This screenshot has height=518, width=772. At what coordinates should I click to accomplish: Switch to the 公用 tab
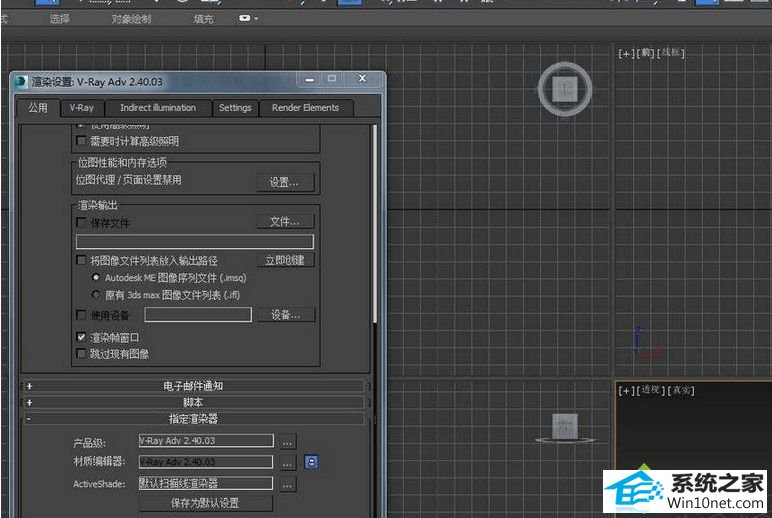point(38,107)
